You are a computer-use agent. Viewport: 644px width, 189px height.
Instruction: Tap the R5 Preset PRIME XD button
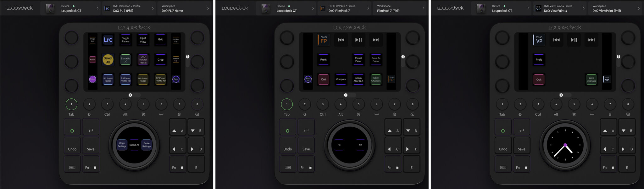pyautogui.click(x=125, y=79)
